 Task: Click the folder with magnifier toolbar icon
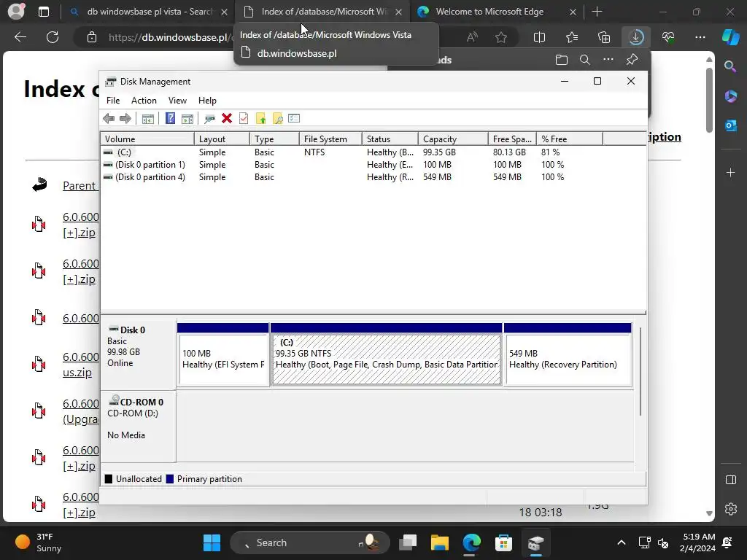(278, 119)
